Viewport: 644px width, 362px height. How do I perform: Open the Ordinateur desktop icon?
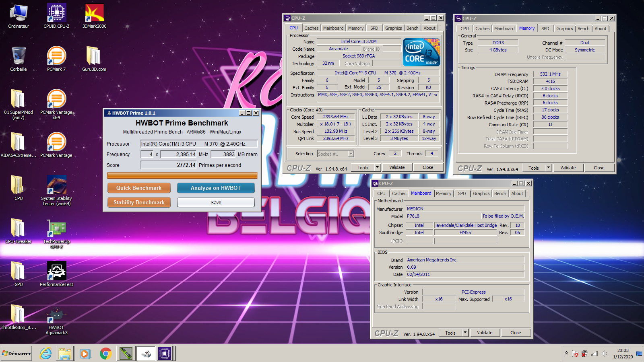pyautogui.click(x=19, y=16)
